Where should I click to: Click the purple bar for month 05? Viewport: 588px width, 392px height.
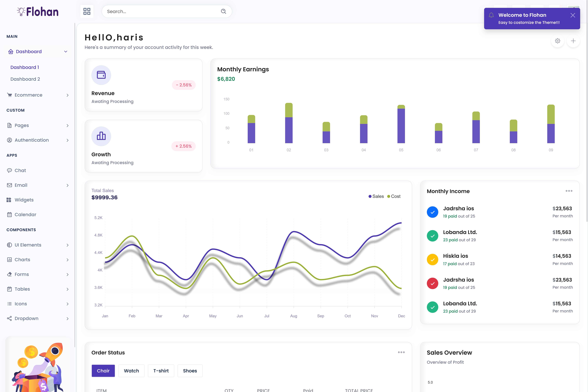coord(401,126)
